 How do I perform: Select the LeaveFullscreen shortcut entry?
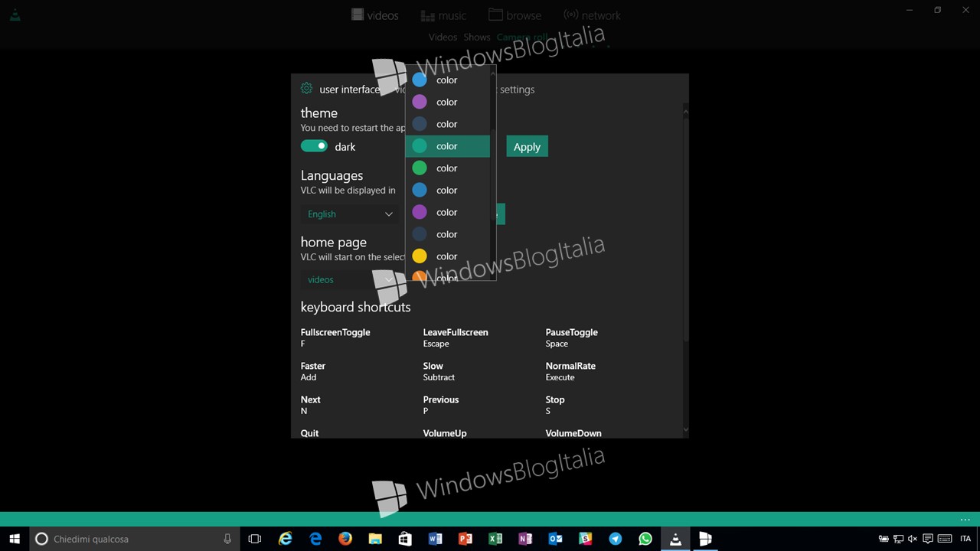point(456,337)
